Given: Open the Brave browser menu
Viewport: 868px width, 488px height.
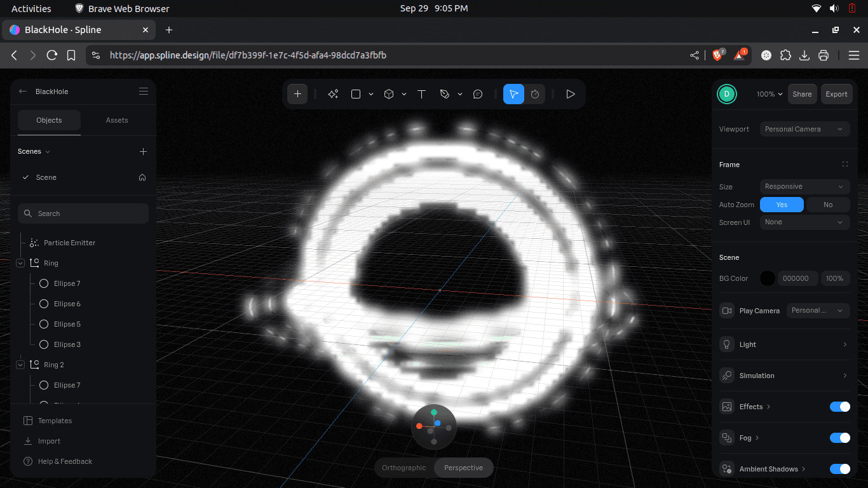Looking at the screenshot, I should [x=854, y=55].
